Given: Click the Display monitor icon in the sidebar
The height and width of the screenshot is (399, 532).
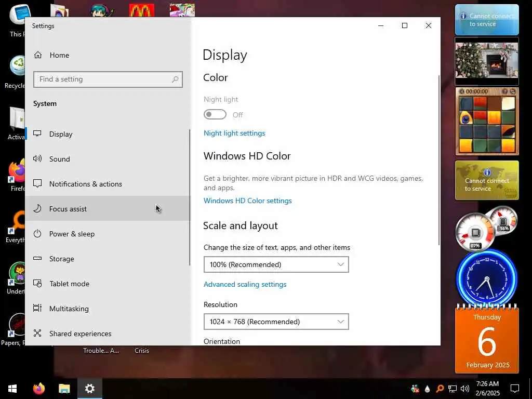Looking at the screenshot, I should [x=37, y=134].
